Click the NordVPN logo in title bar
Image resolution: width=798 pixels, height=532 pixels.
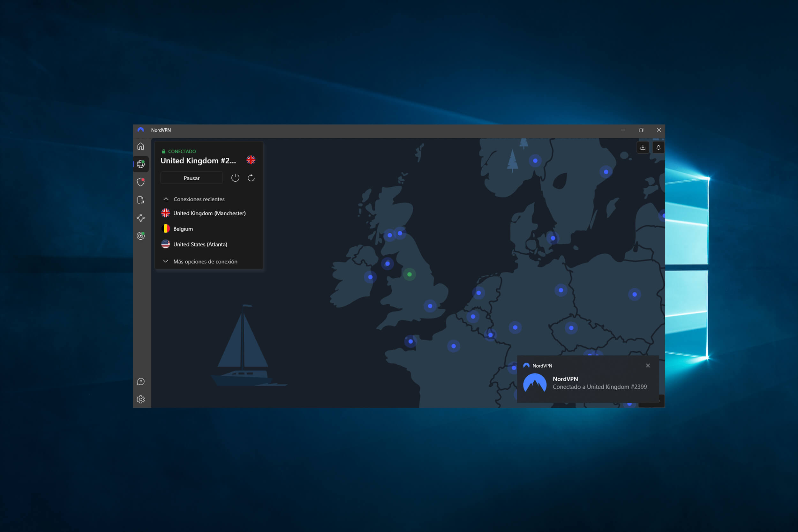point(141,130)
